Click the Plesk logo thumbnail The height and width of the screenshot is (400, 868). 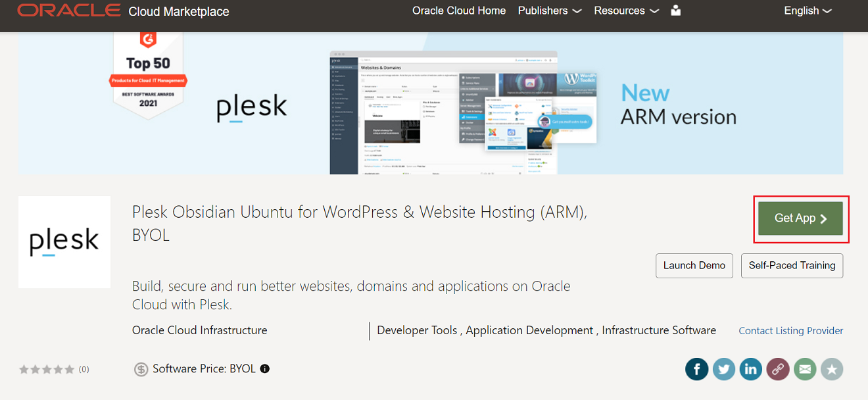pos(64,241)
